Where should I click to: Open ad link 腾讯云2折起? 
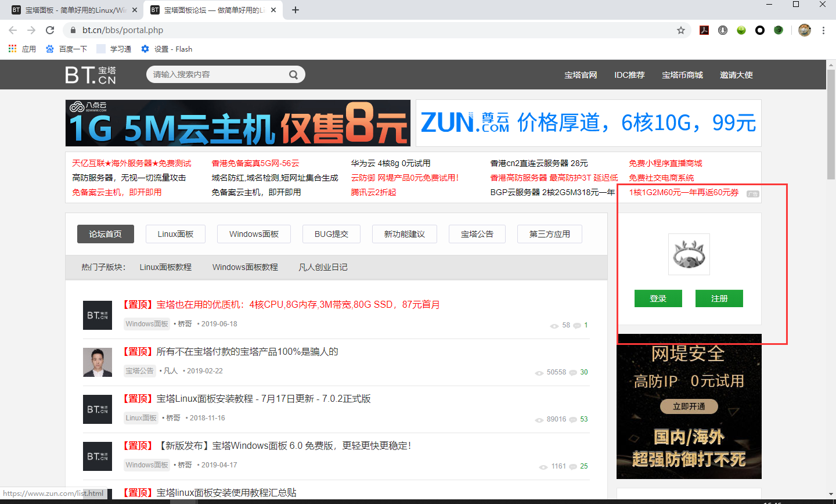[x=373, y=192]
